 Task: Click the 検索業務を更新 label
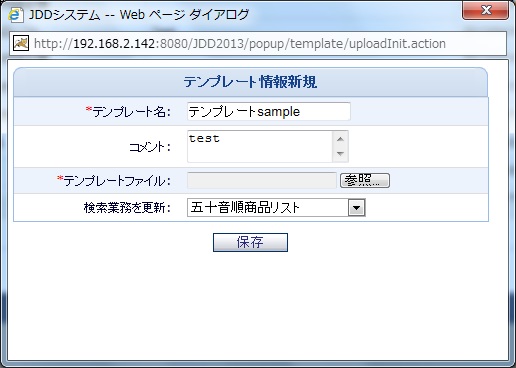(x=127, y=208)
